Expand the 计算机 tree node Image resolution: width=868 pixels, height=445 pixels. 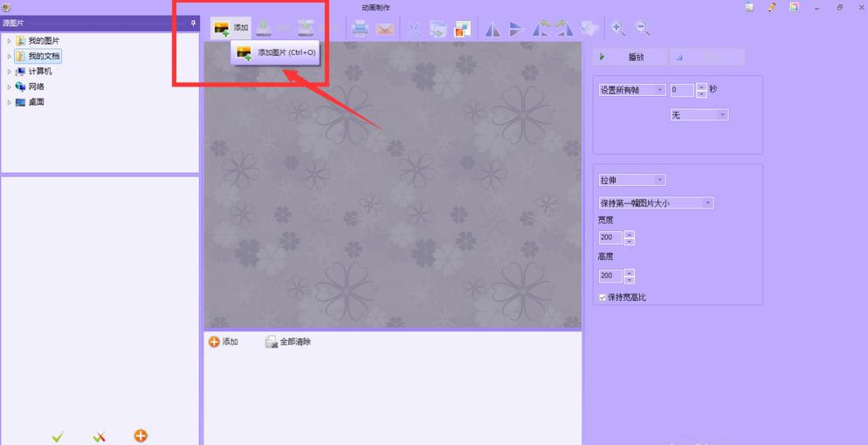pyautogui.click(x=9, y=72)
